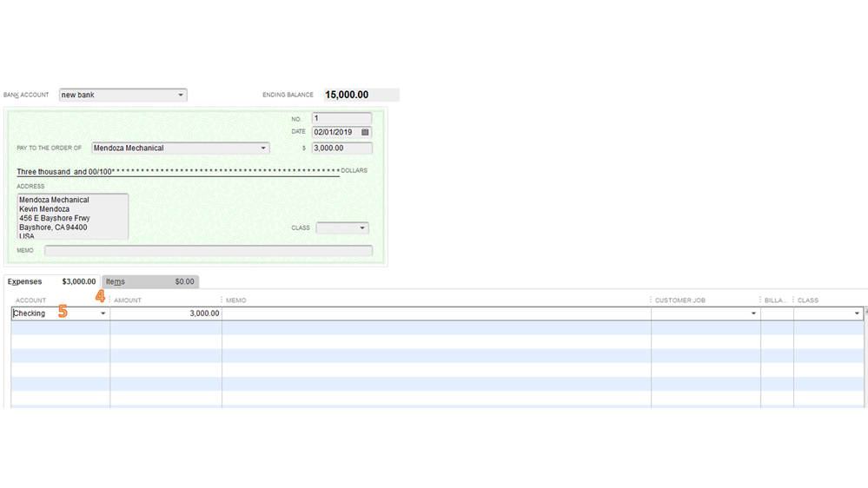
Task: Expand the Bank Account dropdown
Action: pos(181,96)
